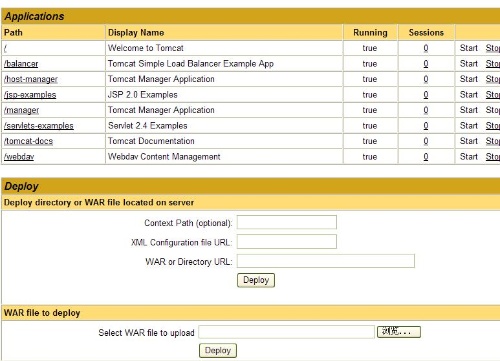
Task: Click the Sessions column header
Action: (x=426, y=33)
